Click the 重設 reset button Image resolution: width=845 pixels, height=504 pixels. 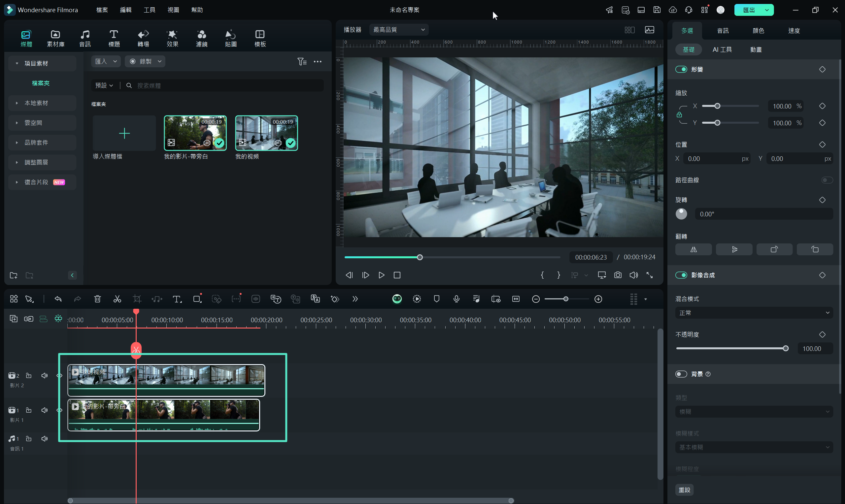(684, 490)
